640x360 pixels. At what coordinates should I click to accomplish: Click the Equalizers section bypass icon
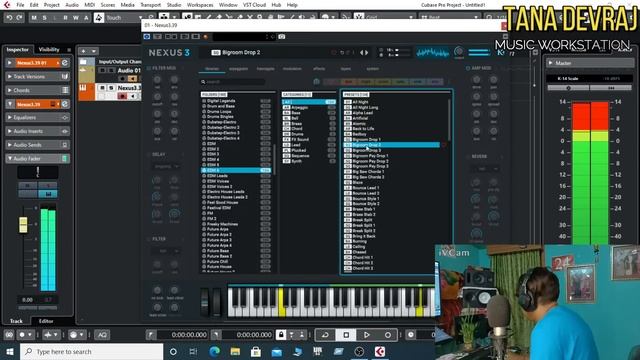64,118
